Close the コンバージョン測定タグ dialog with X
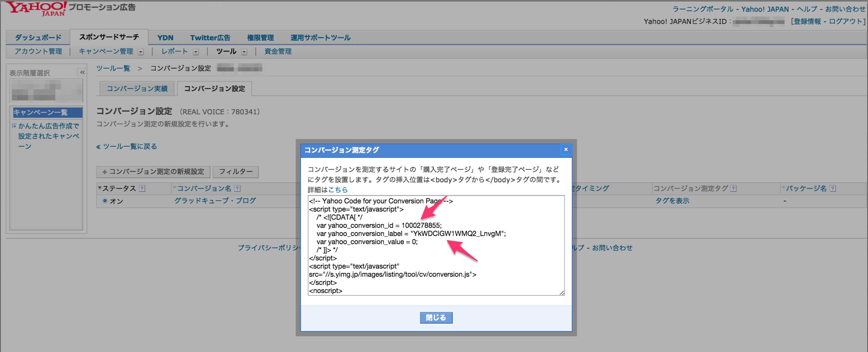The image size is (868, 352). [566, 150]
